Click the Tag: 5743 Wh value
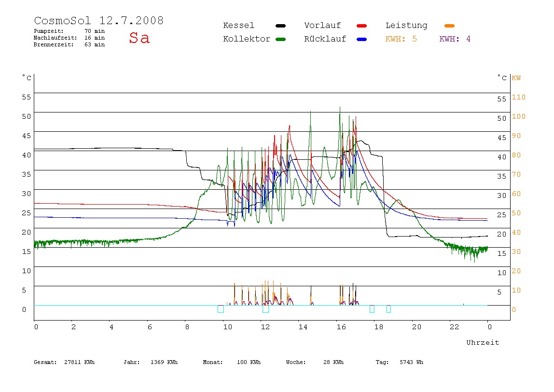This screenshot has width=554, height=392. coord(399,362)
